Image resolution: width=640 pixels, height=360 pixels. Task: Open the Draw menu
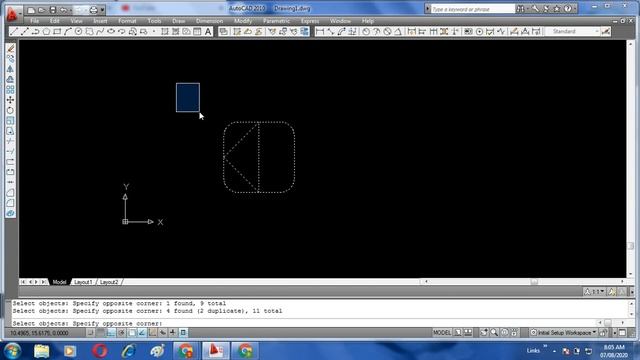click(x=178, y=21)
